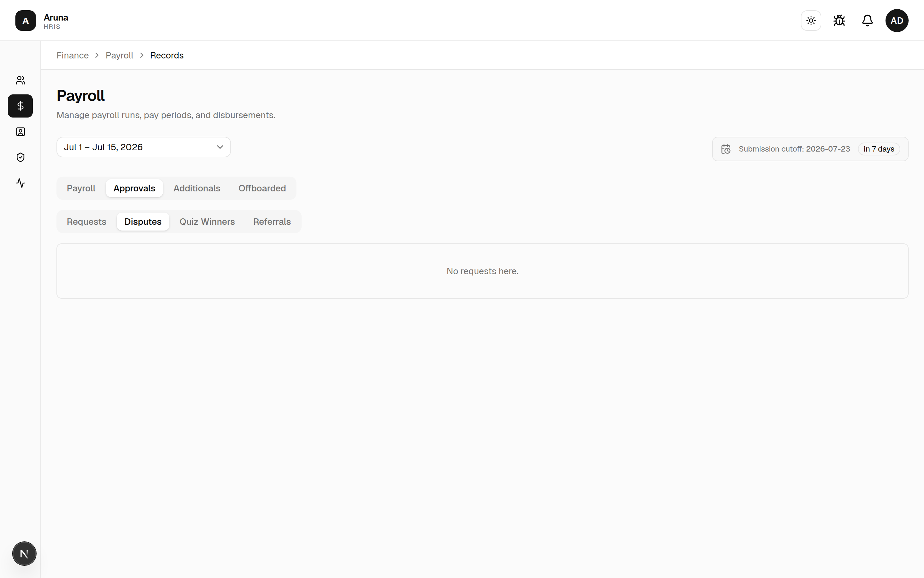Go to Finance breadcrumb
Viewport: 924px width, 578px height.
73,56
